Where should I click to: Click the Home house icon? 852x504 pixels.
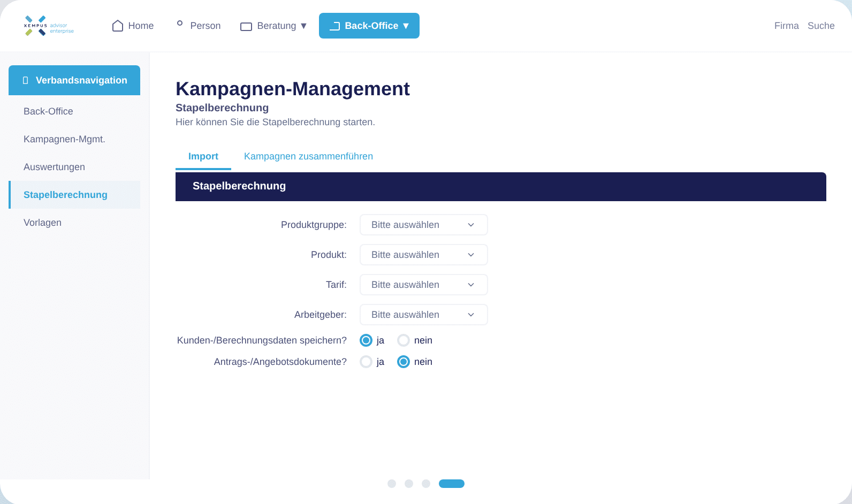[118, 26]
